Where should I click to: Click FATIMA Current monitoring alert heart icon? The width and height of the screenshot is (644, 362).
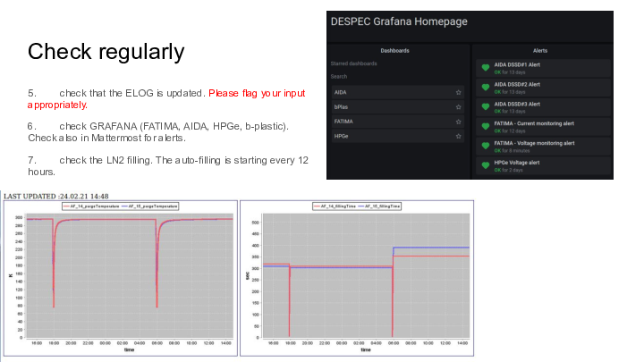click(486, 126)
